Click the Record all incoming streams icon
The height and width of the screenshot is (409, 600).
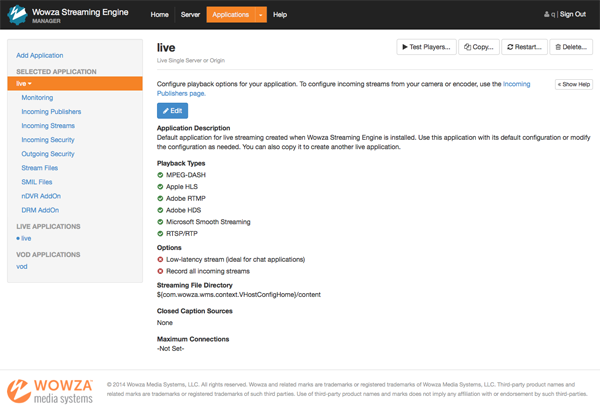point(161,271)
